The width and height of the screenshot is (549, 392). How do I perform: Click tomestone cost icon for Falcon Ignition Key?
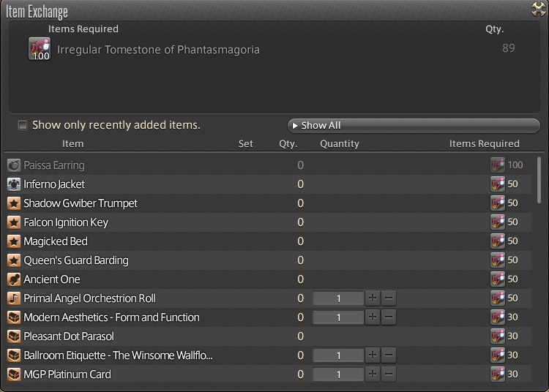tap(498, 222)
